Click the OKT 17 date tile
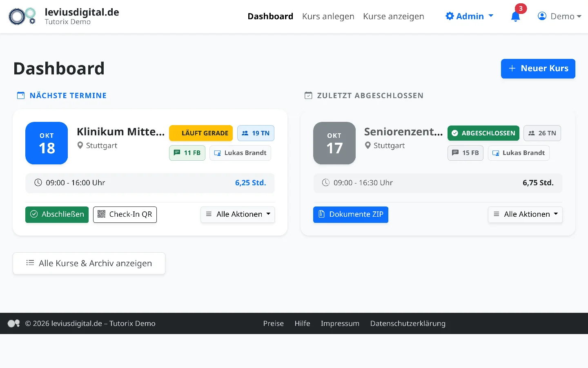This screenshot has width=588, height=368. point(334,143)
